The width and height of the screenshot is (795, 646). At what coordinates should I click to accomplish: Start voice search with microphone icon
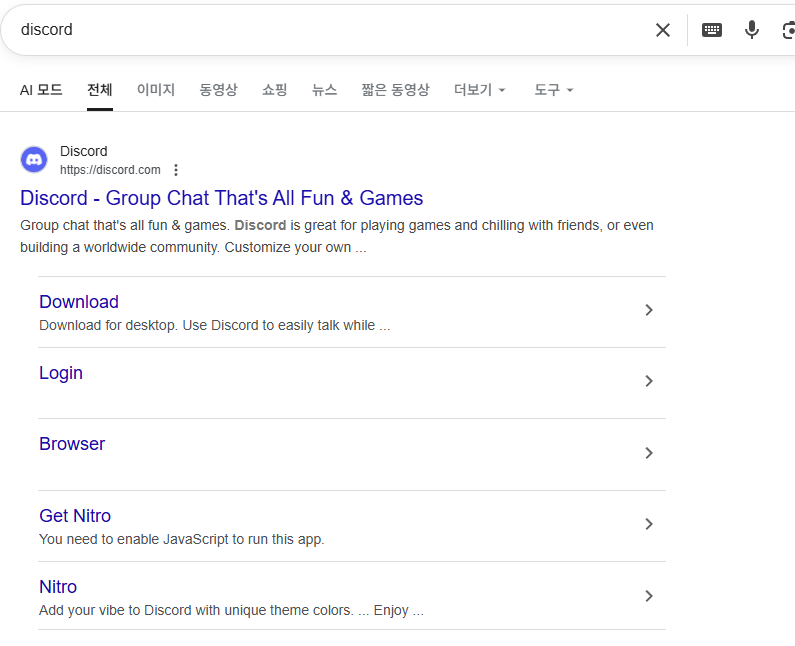click(751, 30)
